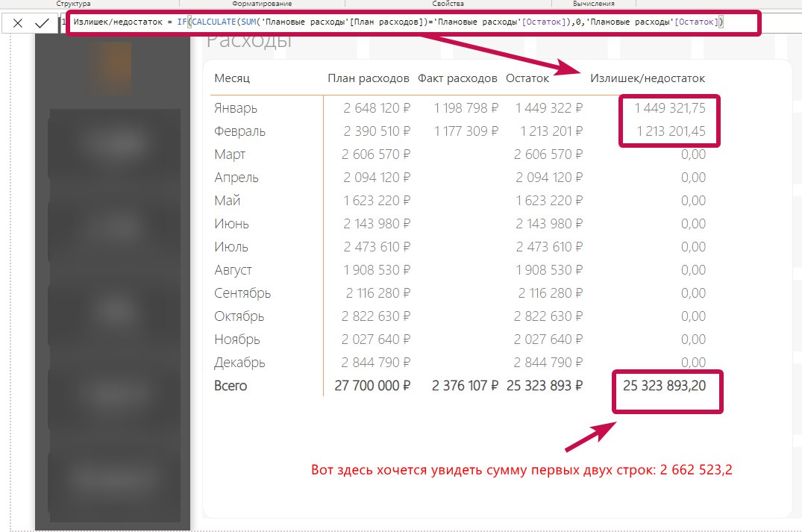
Task: Click the Свойства ribbon group label
Action: [x=448, y=4]
